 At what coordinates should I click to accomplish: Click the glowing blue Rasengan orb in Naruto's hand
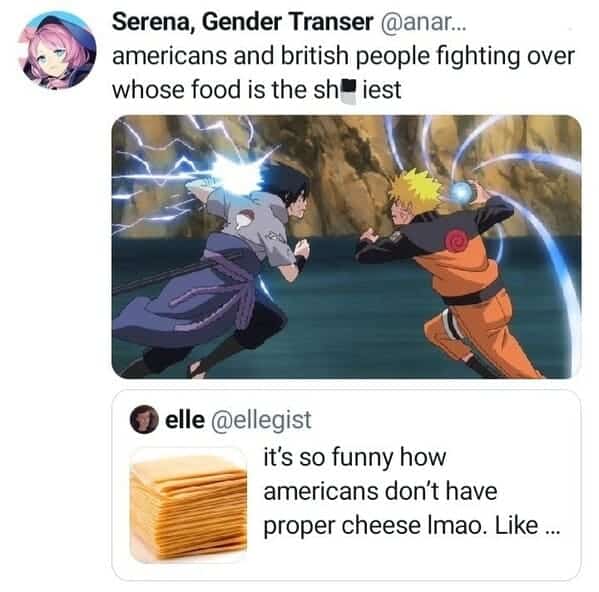[462, 191]
